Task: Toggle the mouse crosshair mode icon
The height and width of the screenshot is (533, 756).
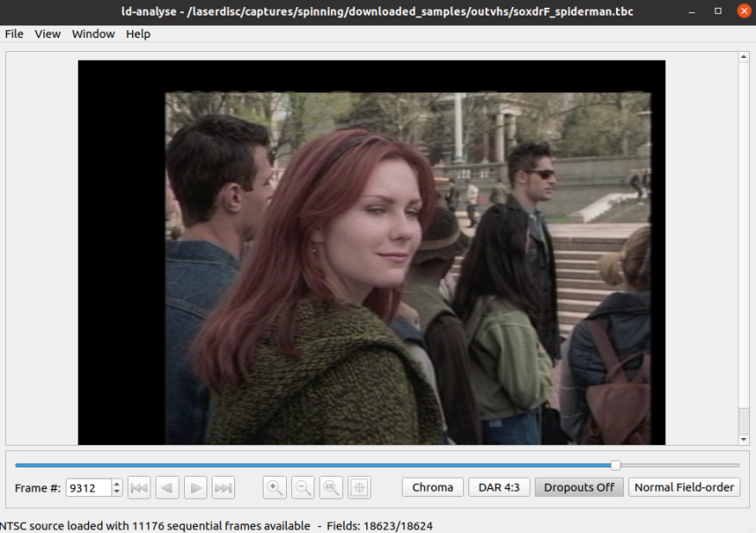Action: tap(359, 488)
